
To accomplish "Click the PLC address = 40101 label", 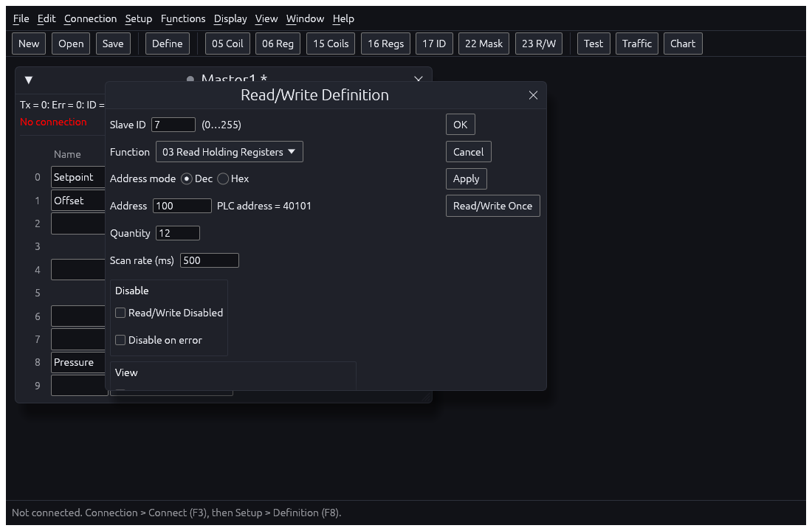I will tap(264, 206).
